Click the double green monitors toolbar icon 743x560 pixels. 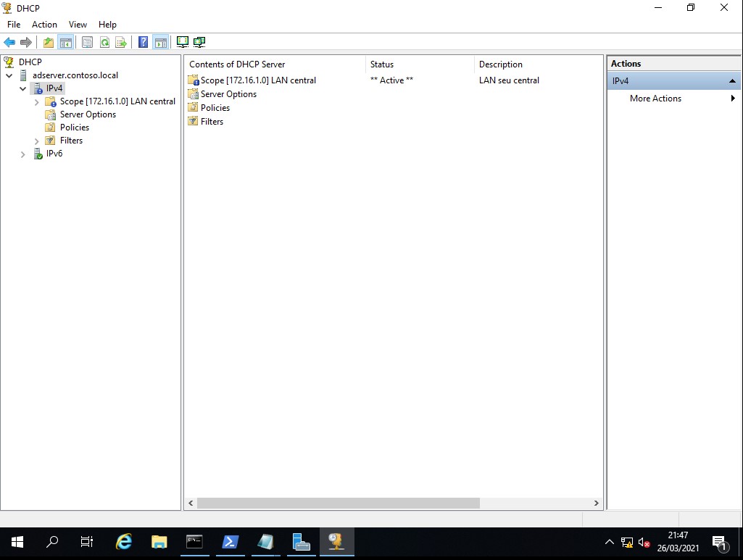tap(199, 43)
